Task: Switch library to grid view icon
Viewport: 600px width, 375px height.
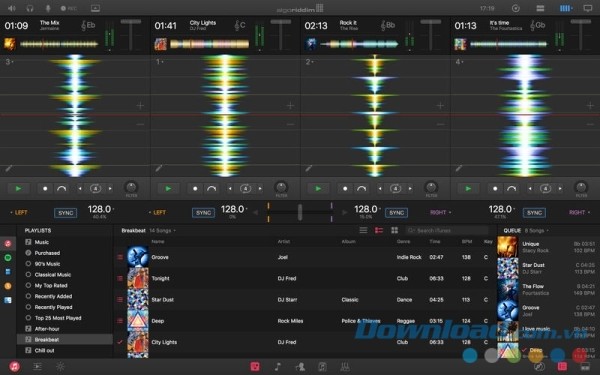Action: tap(395, 230)
